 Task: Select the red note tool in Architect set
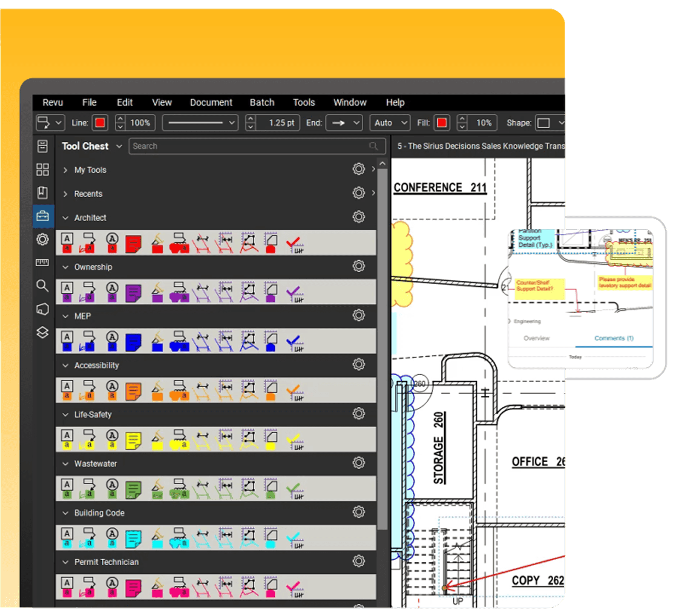(133, 244)
